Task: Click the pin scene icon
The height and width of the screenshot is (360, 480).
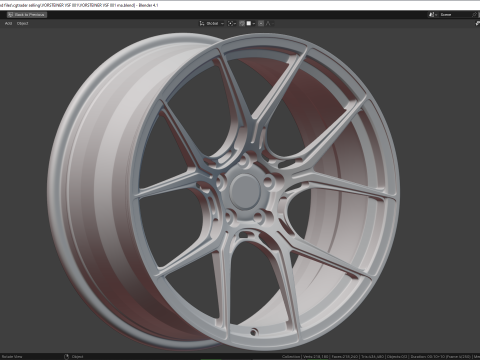Action: pyautogui.click(x=475, y=15)
